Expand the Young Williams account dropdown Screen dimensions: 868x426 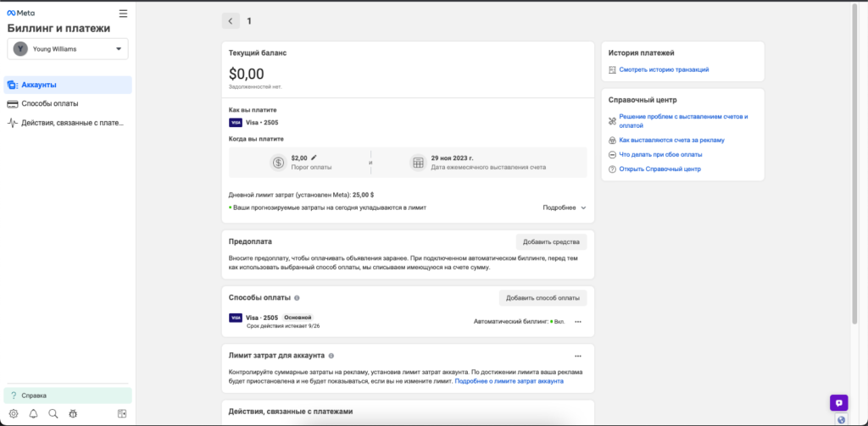click(x=68, y=48)
